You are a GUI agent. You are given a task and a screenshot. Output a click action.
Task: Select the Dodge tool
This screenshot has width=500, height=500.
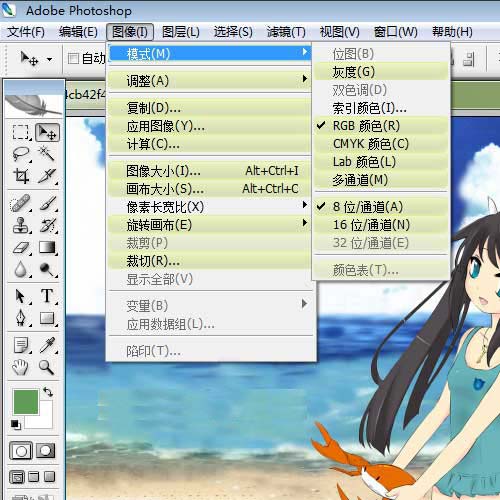(47, 269)
